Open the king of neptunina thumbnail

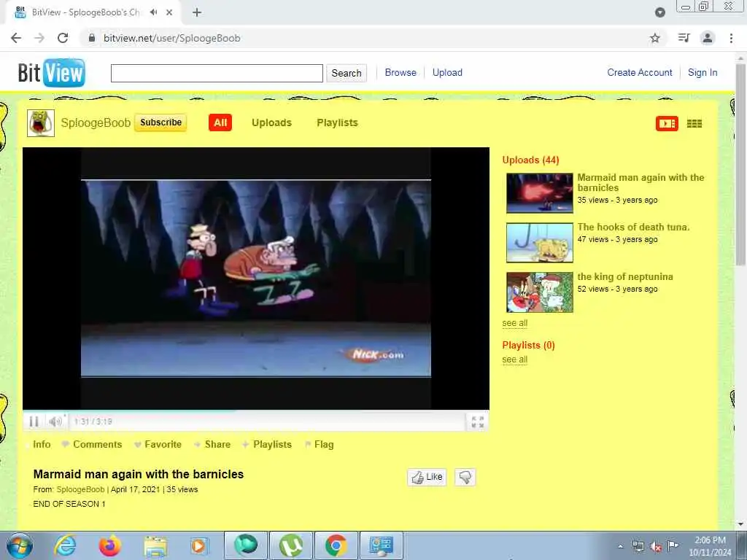pos(539,292)
